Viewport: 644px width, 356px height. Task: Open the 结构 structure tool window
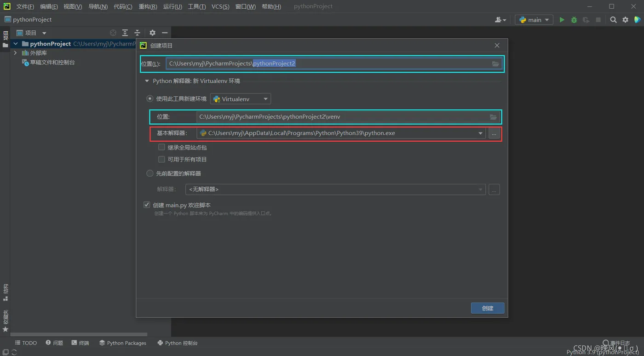pos(6,293)
